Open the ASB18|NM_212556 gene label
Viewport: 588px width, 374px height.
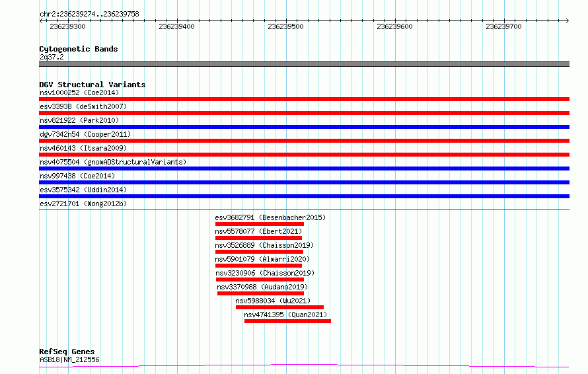coord(69,359)
